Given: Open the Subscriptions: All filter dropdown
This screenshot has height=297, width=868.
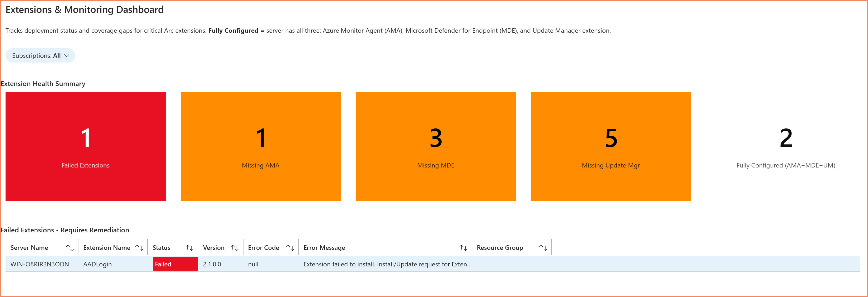Looking at the screenshot, I should (x=40, y=56).
